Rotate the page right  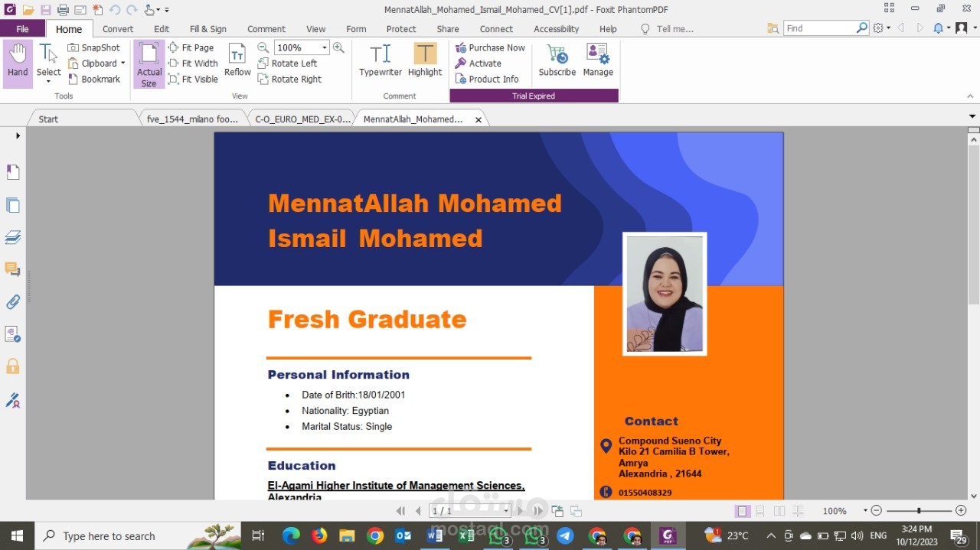290,79
